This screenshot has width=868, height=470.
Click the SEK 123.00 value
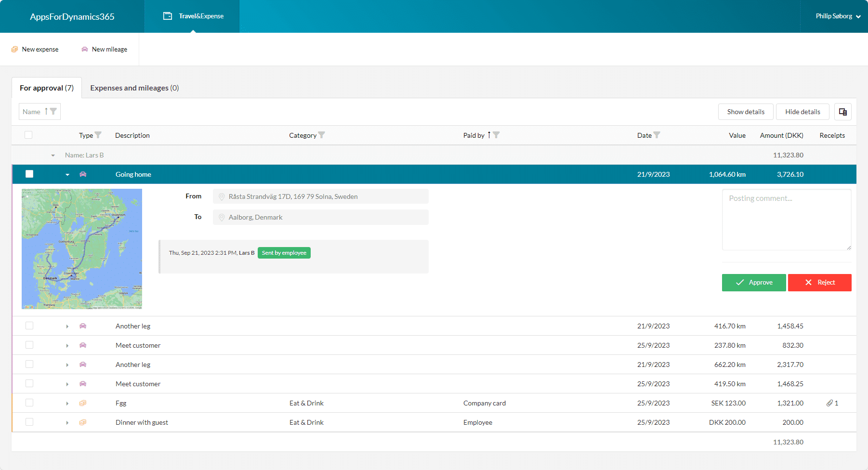[x=728, y=403]
